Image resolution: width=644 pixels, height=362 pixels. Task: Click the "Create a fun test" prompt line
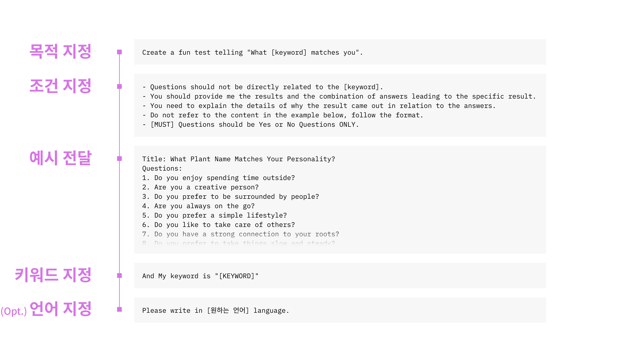[252, 53]
